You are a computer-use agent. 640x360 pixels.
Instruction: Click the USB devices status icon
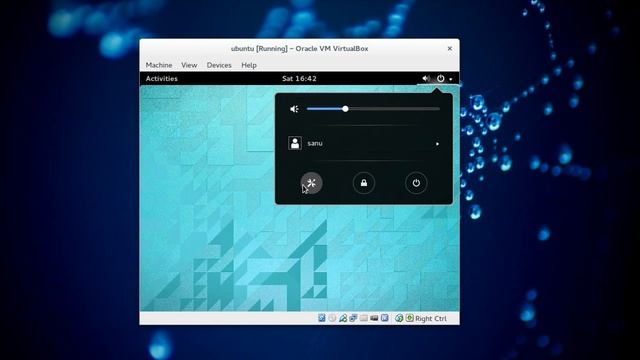[343, 318]
